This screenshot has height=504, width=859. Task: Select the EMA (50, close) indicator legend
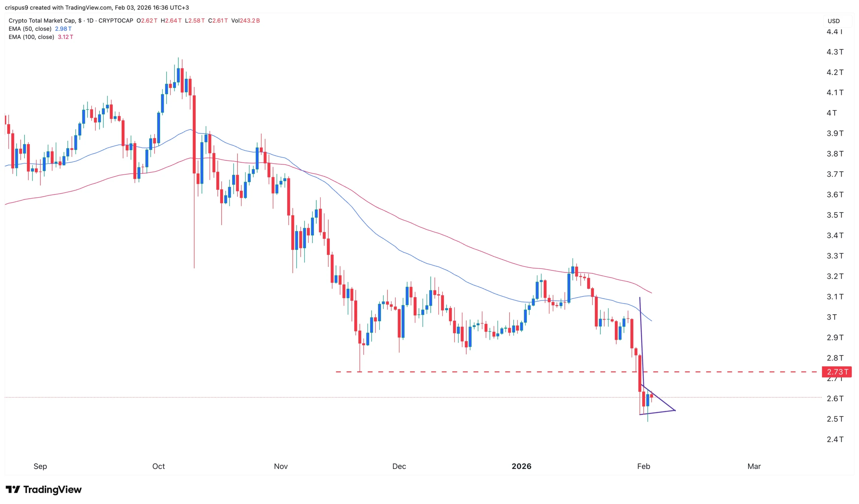(30, 29)
